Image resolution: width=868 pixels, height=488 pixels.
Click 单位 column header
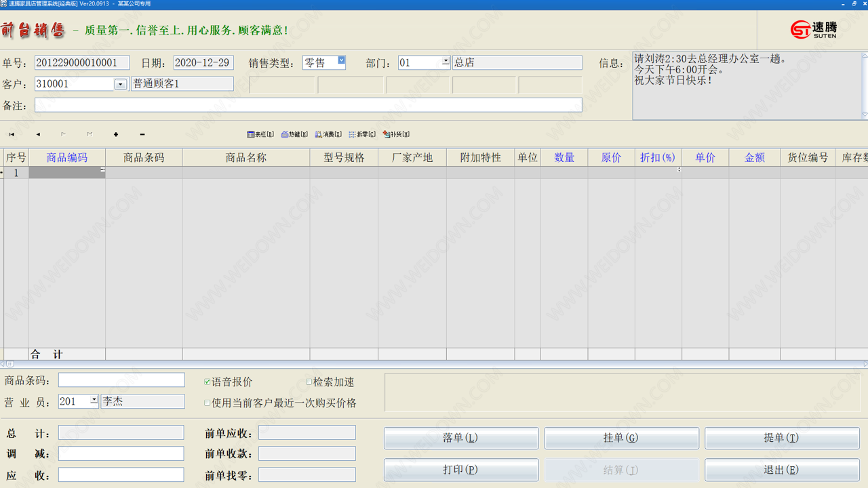[x=528, y=157]
